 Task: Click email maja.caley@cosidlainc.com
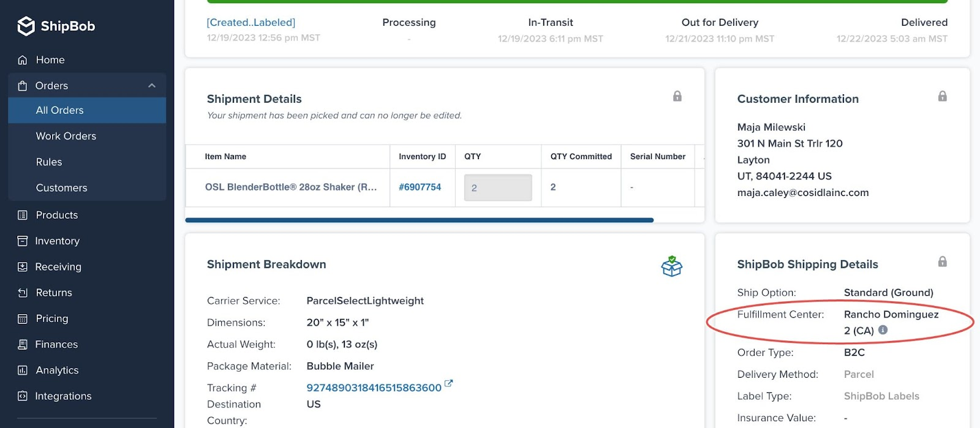click(803, 192)
